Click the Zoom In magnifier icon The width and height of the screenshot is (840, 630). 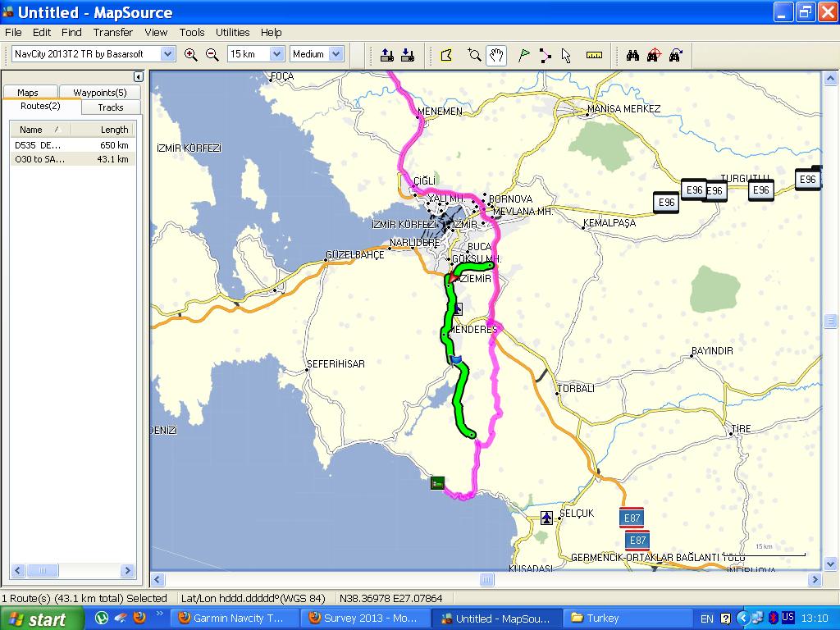[x=190, y=55]
